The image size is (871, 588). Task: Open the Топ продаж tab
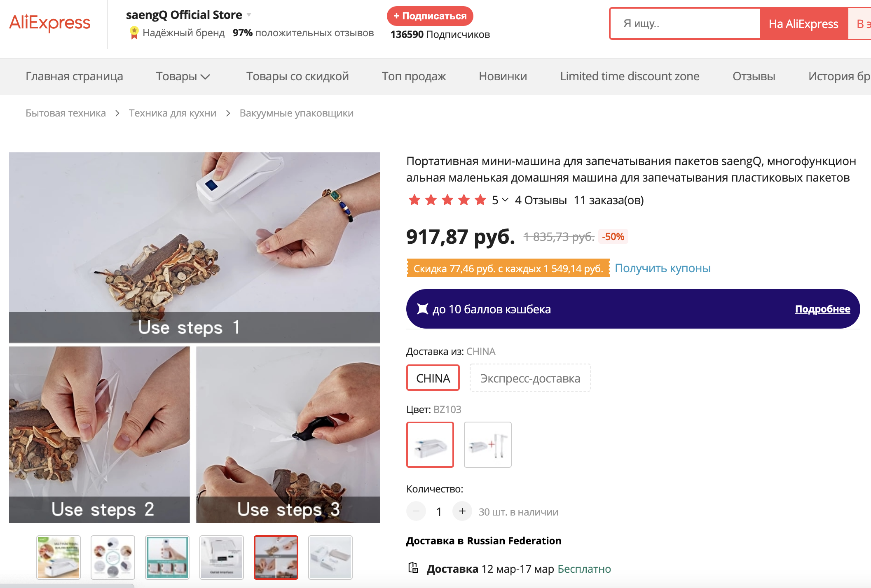pyautogui.click(x=414, y=77)
